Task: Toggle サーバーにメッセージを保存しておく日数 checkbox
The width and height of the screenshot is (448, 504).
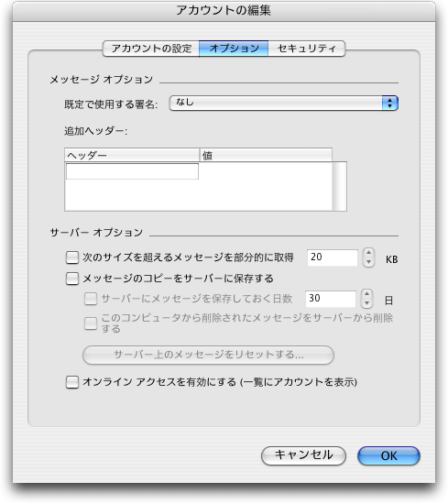Action: pyautogui.click(x=91, y=299)
